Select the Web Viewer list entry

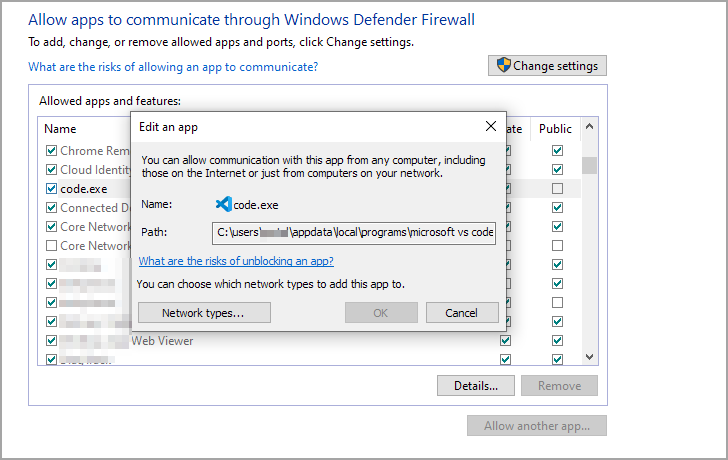(x=162, y=341)
